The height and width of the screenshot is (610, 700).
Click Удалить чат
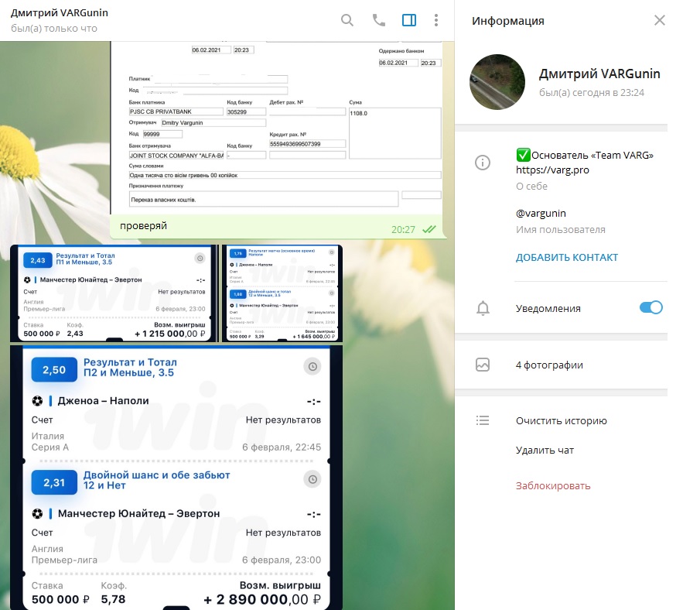point(545,450)
